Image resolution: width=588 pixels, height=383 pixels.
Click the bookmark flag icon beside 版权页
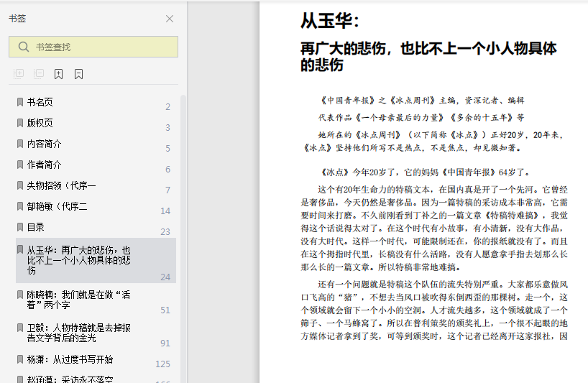click(x=20, y=123)
